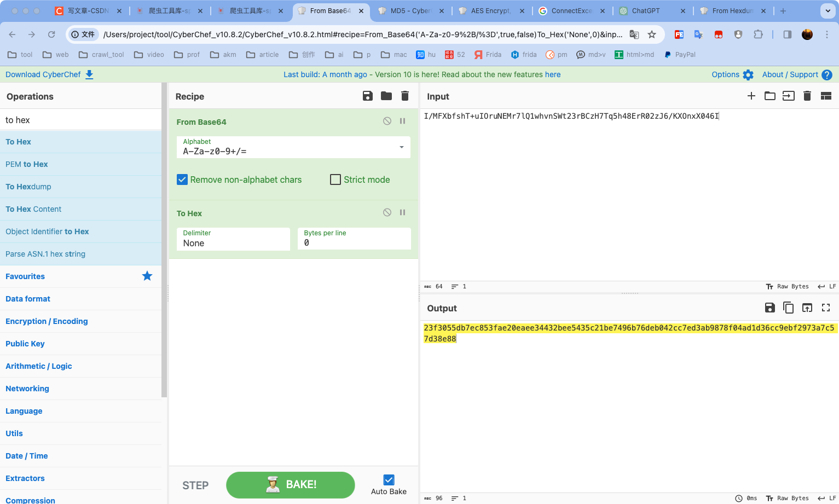Click the About / Support question mark icon
Viewport: 839px width, 504px height.
point(827,75)
